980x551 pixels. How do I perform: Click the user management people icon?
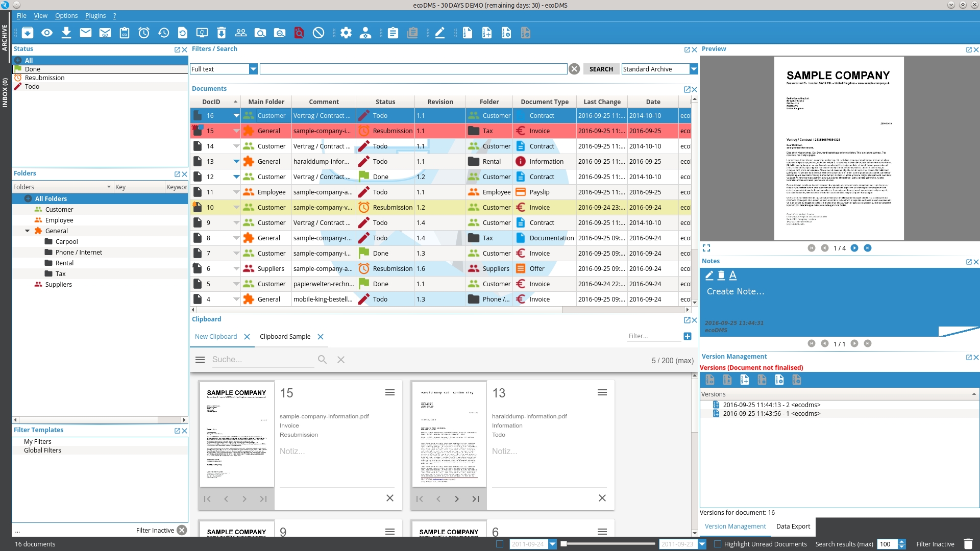tap(241, 33)
